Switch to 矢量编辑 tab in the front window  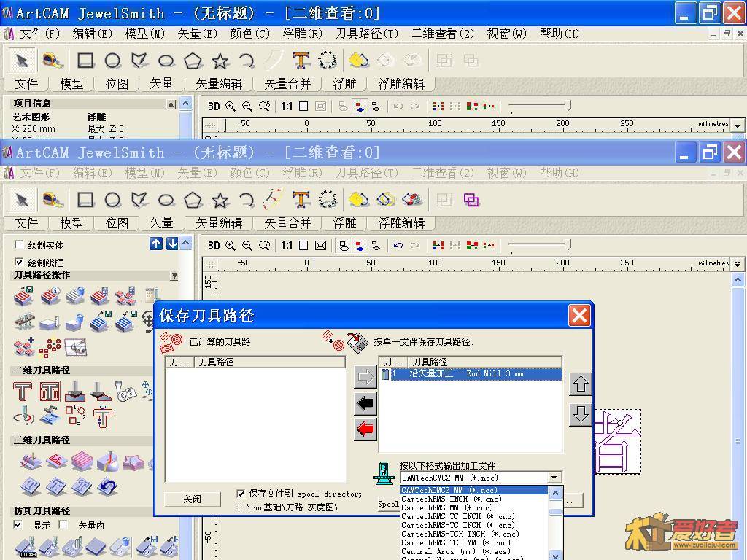tap(219, 223)
